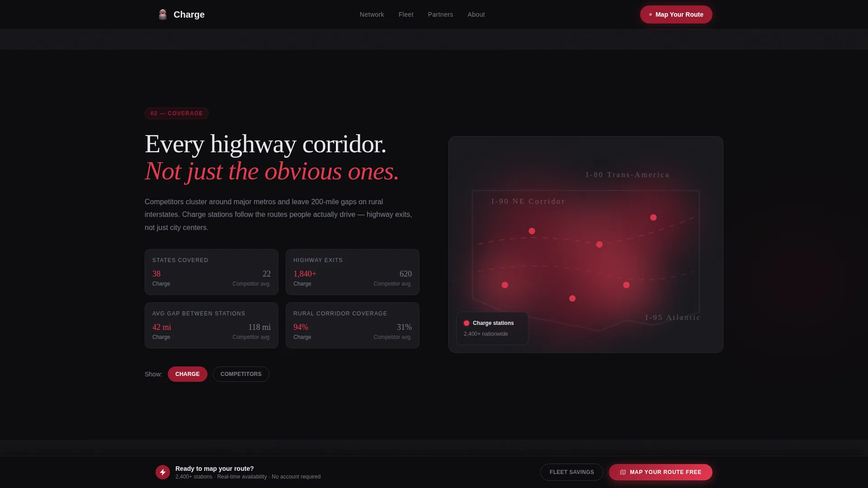Open the About nav item
Screen dimensions: 868x488
click(x=476, y=14)
